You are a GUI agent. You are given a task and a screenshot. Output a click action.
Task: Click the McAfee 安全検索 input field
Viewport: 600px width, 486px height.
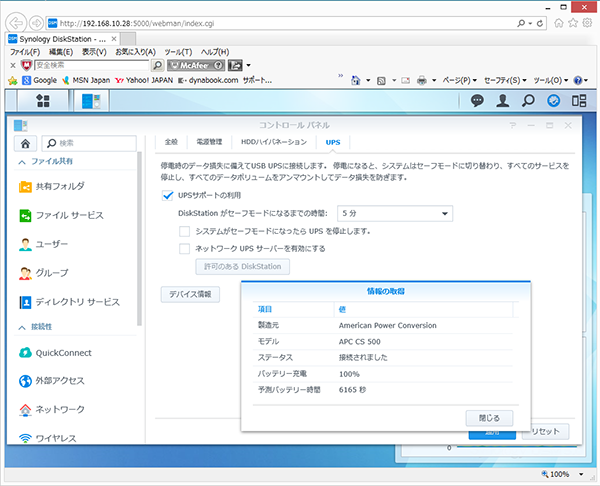91,65
